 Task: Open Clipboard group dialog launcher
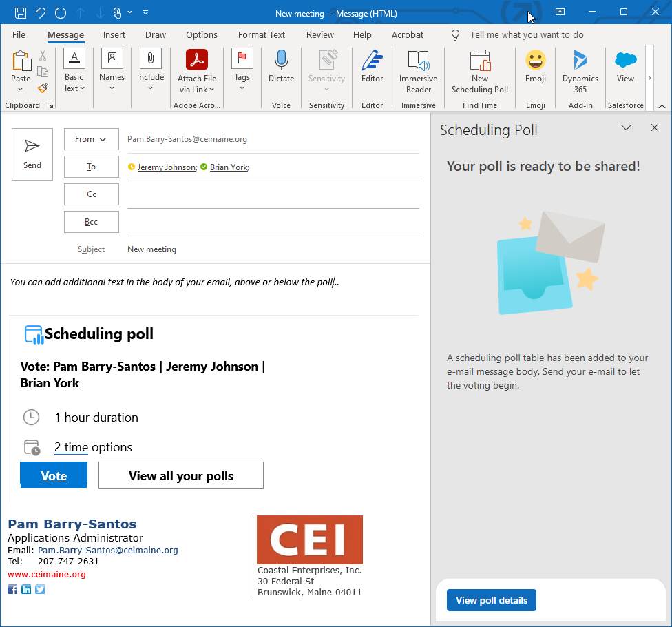point(50,105)
